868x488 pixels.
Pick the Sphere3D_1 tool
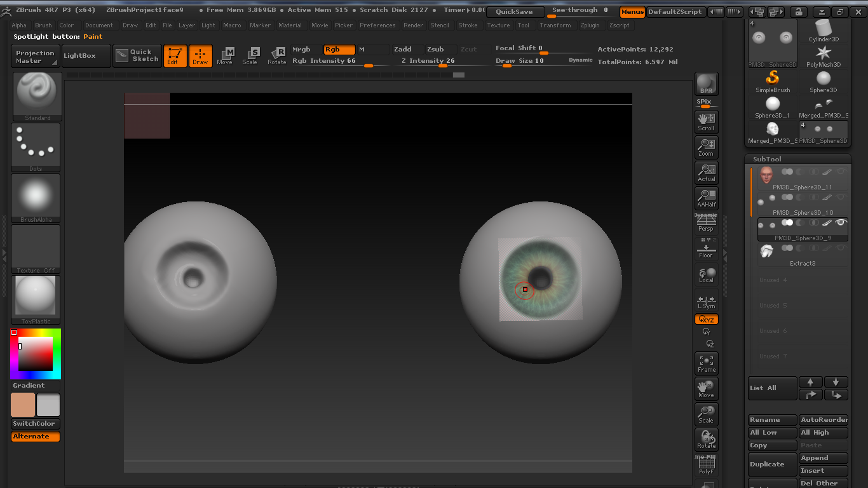773,107
